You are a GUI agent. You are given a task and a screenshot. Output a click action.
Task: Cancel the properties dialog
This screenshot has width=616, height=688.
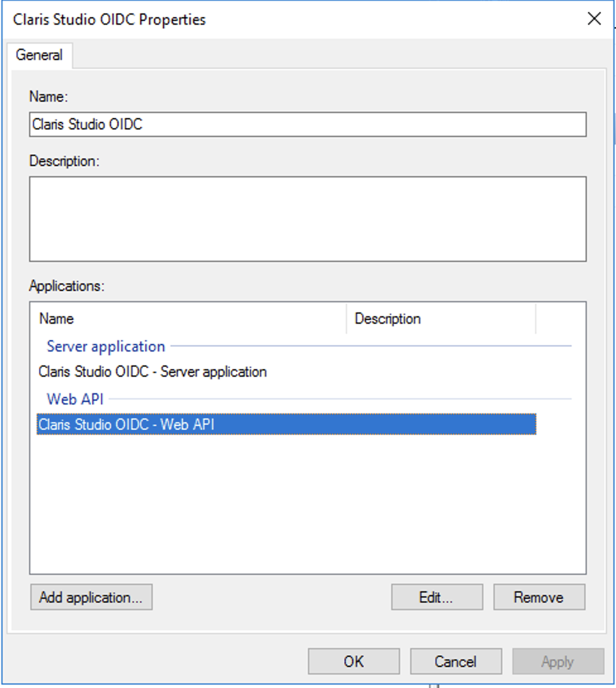(x=456, y=661)
